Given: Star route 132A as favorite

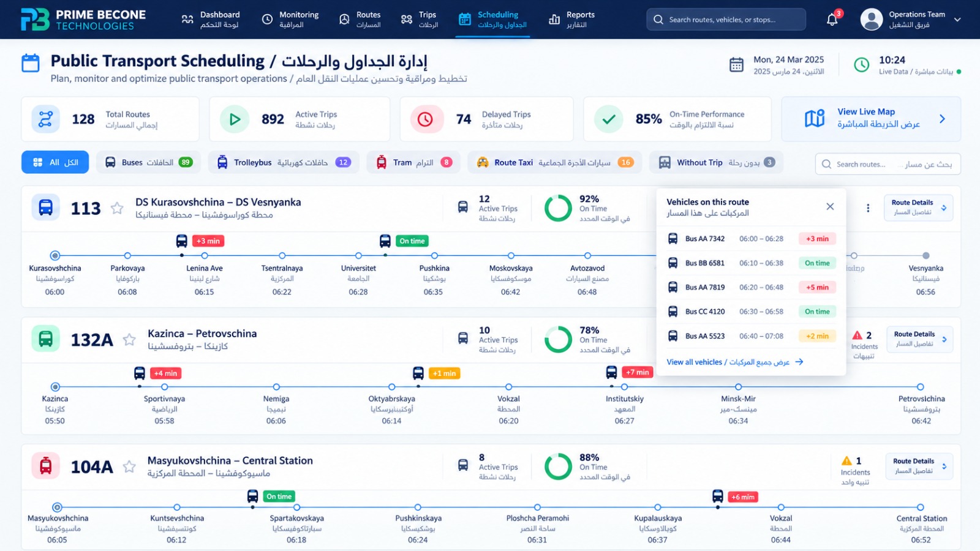Looking at the screenshot, I should (129, 339).
